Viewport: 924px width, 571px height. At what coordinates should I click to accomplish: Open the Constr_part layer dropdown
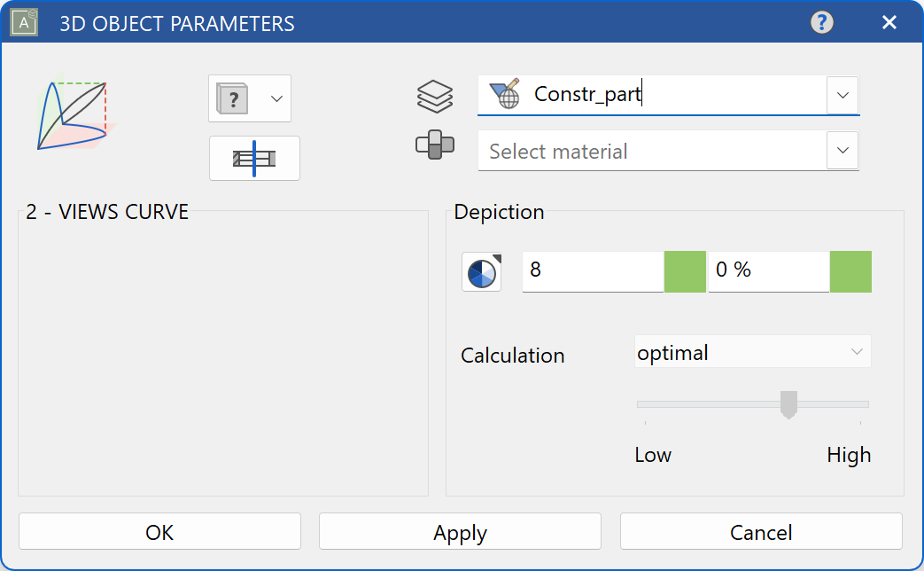[x=842, y=95]
